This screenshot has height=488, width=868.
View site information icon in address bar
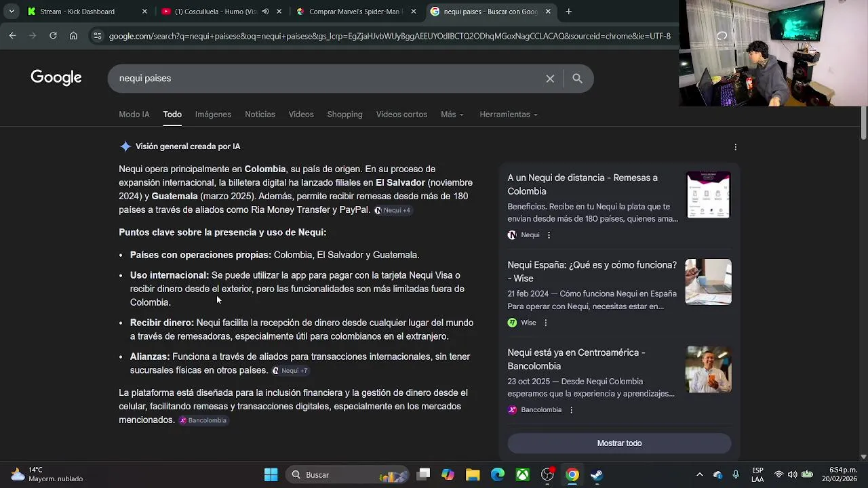pyautogui.click(x=97, y=36)
